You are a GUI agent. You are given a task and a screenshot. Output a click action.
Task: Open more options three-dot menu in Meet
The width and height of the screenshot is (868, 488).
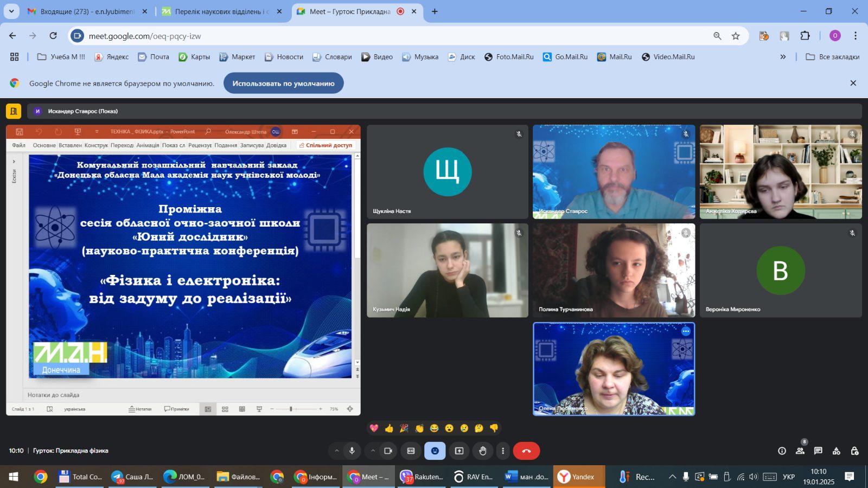503,451
